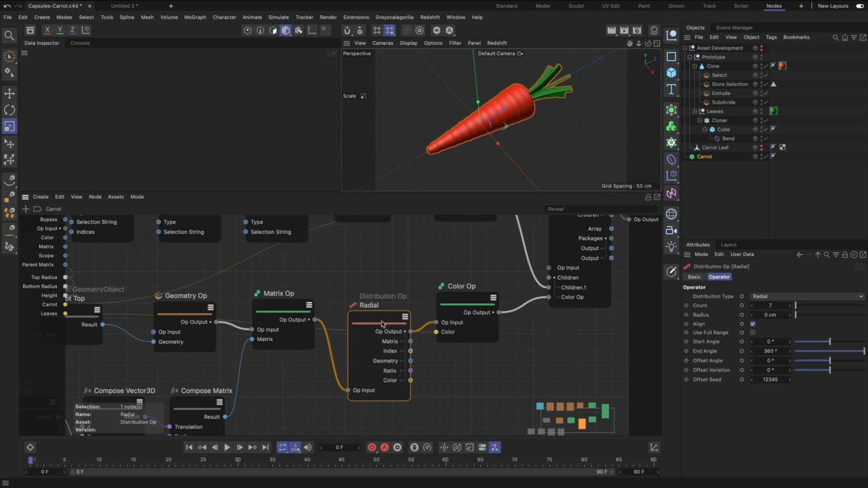
Task: Toggle the coordinate system icon beside Z axis
Action: (85, 30)
